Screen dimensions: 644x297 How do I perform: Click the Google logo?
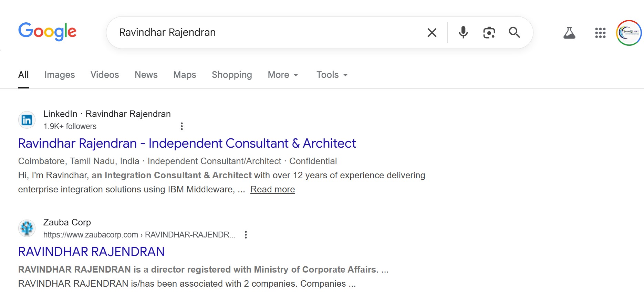47,32
